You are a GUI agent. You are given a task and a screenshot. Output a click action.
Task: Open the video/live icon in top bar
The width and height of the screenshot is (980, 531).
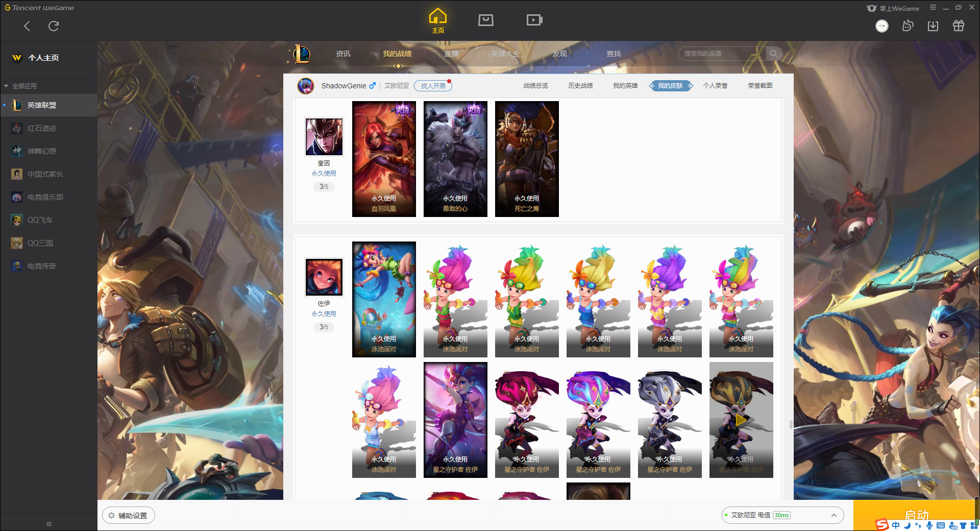[534, 20]
